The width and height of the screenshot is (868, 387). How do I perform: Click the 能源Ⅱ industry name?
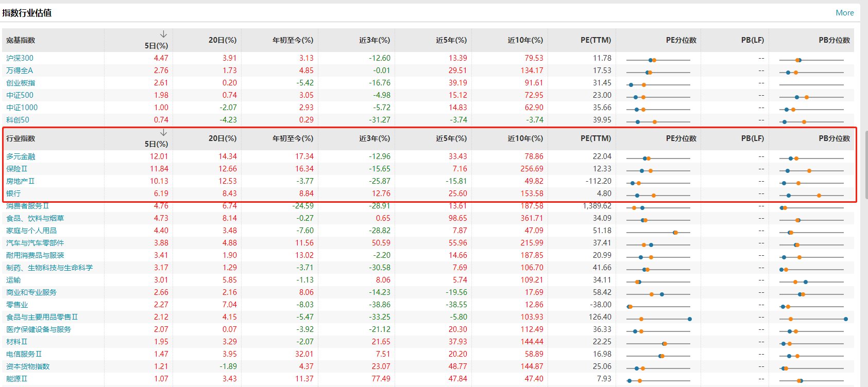pos(17,379)
